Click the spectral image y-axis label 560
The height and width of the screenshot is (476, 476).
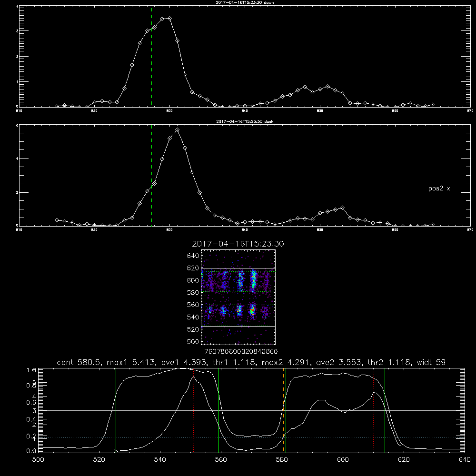(x=193, y=305)
